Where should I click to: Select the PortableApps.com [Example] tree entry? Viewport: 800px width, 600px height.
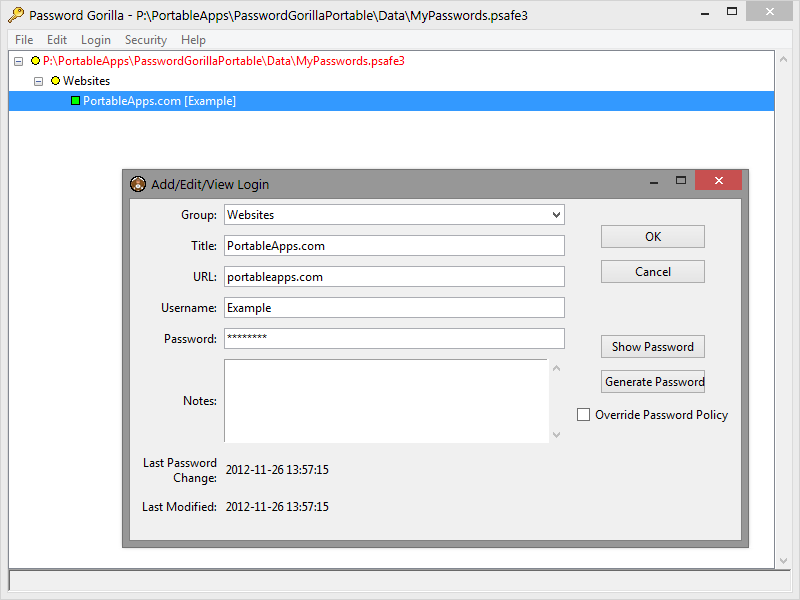[x=159, y=101]
